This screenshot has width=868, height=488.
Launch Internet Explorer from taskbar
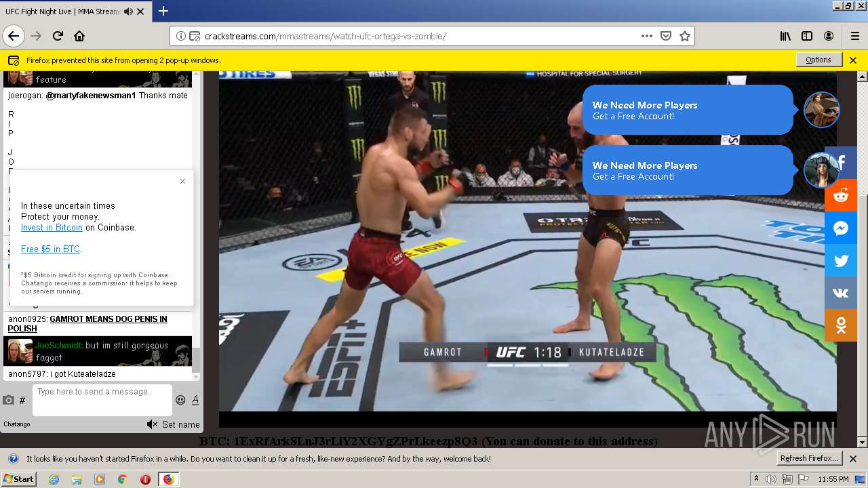[x=54, y=479]
